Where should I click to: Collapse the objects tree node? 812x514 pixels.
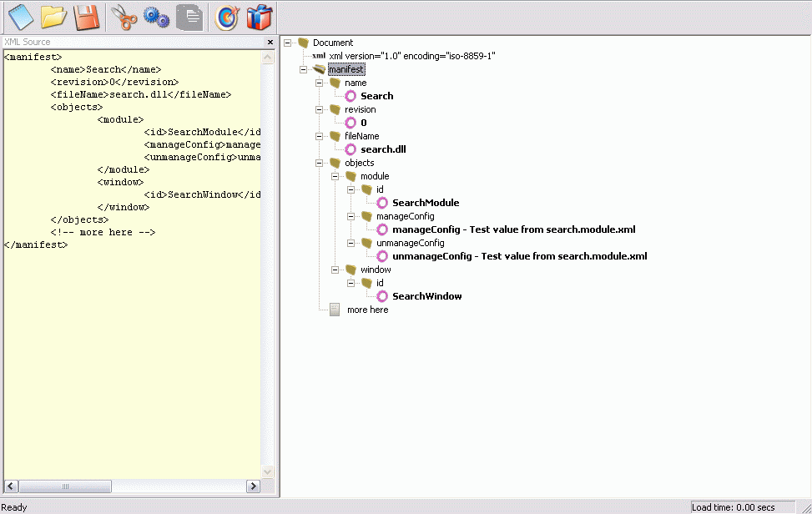(x=318, y=163)
